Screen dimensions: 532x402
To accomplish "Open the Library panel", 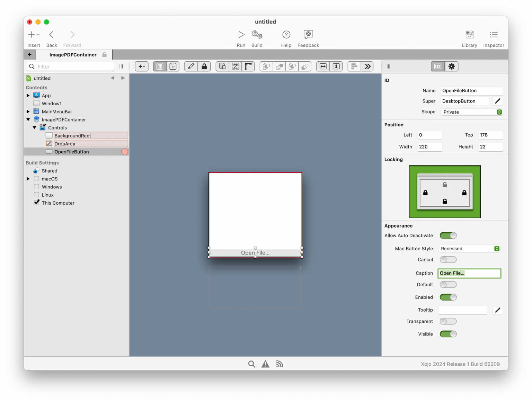I will [x=469, y=38].
